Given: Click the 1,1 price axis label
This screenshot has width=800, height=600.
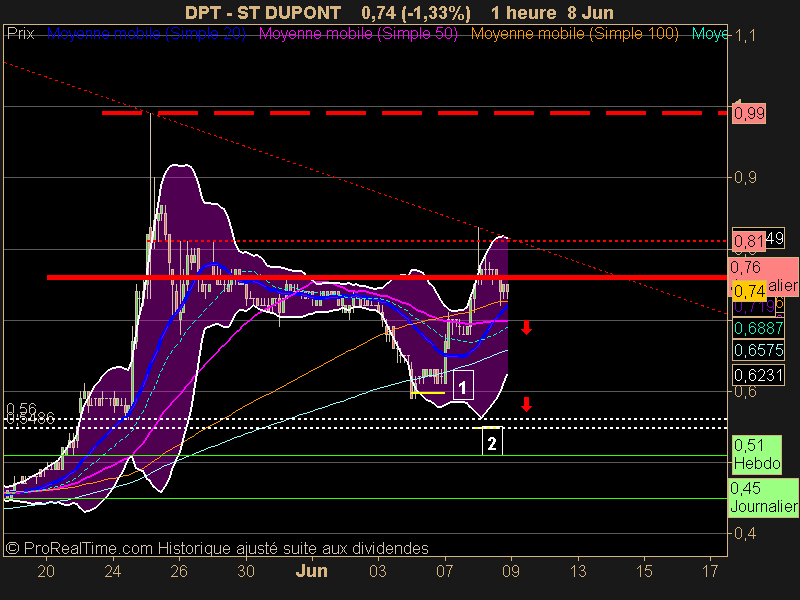Looking at the screenshot, I should click(x=745, y=36).
